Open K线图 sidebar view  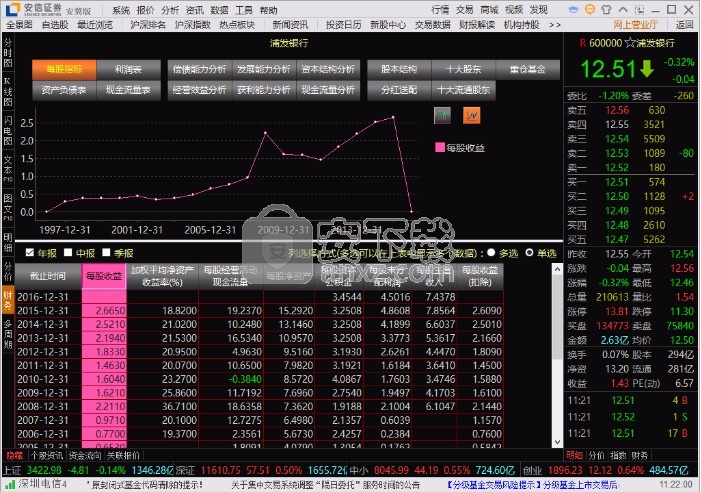8,92
